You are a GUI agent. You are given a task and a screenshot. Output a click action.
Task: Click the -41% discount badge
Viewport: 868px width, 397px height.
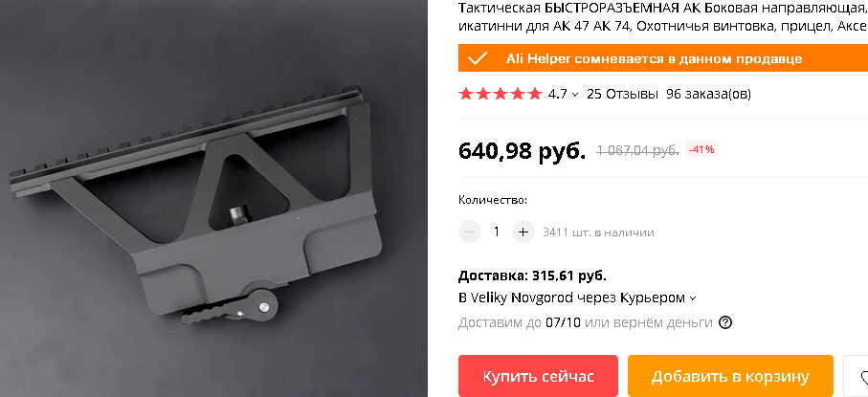(x=701, y=149)
